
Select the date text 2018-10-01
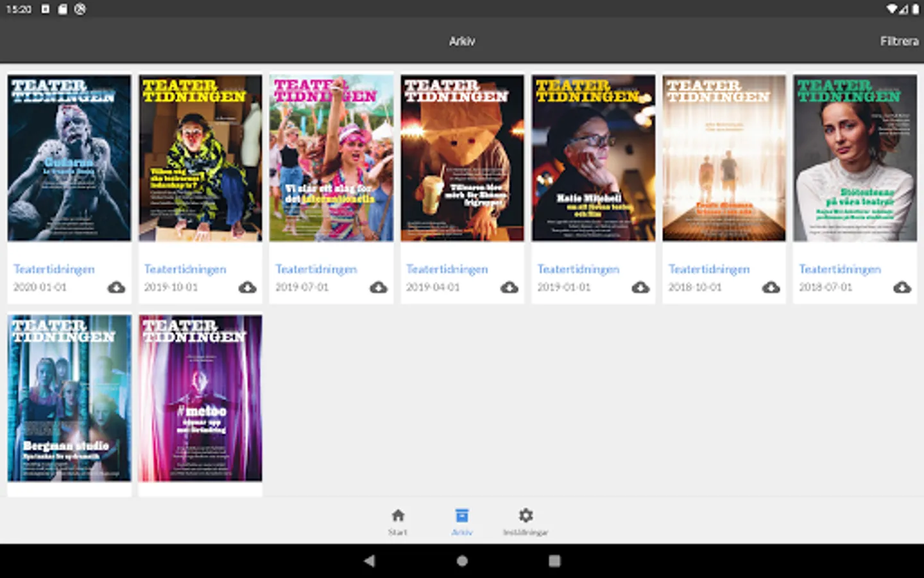coord(695,287)
